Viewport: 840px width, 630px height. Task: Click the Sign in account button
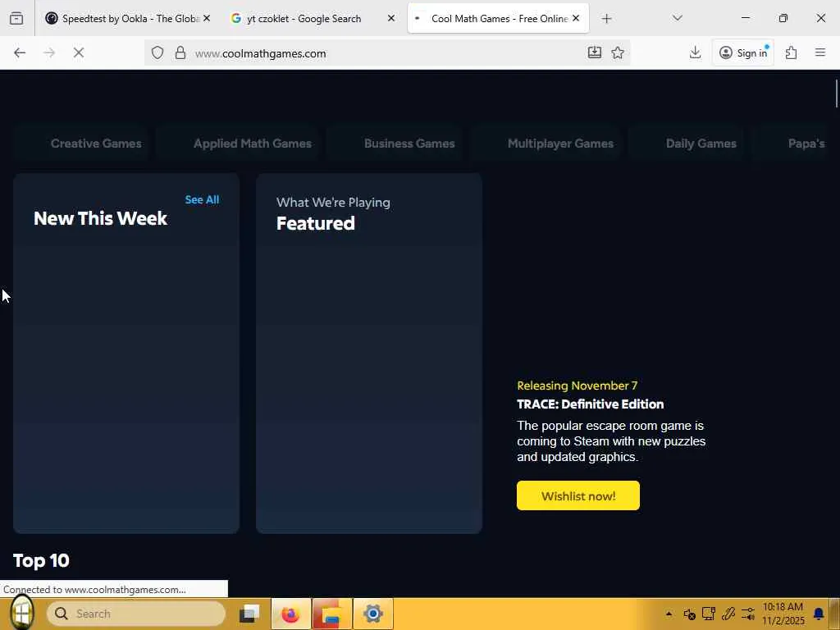[x=743, y=52]
